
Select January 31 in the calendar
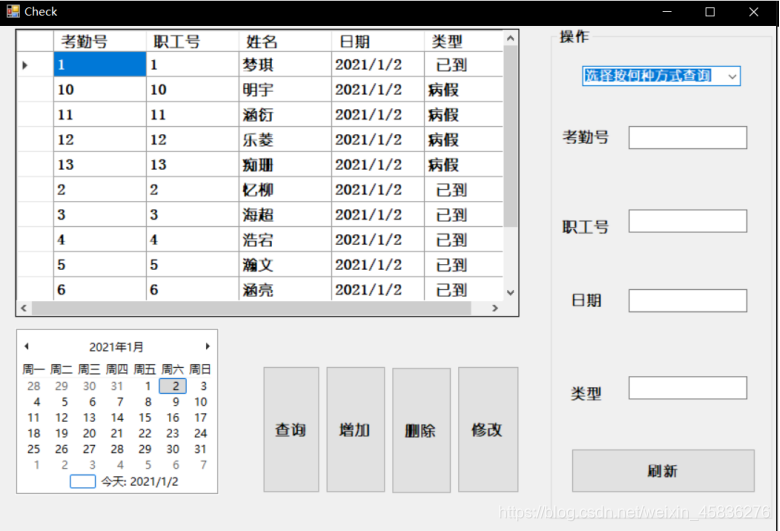pos(200,449)
